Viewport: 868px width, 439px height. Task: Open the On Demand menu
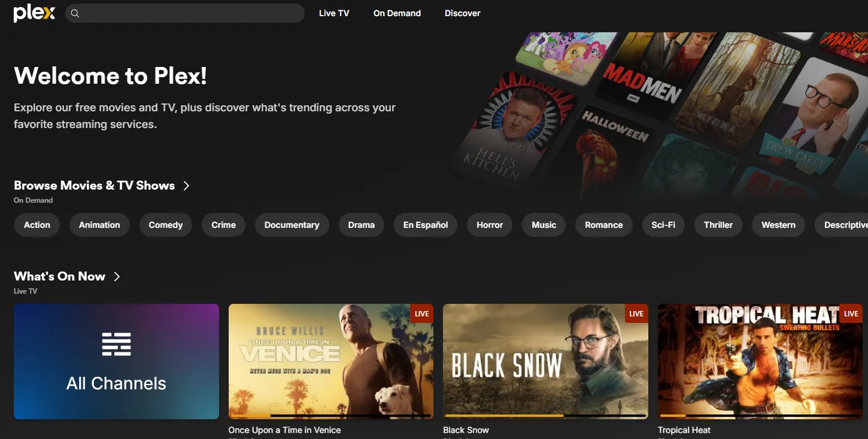click(x=397, y=13)
